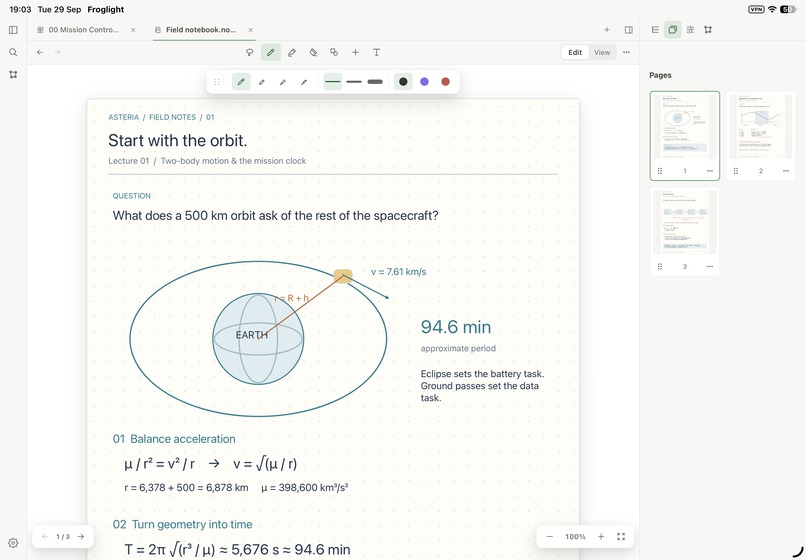Open the plus insert menu in toolbar

[355, 52]
